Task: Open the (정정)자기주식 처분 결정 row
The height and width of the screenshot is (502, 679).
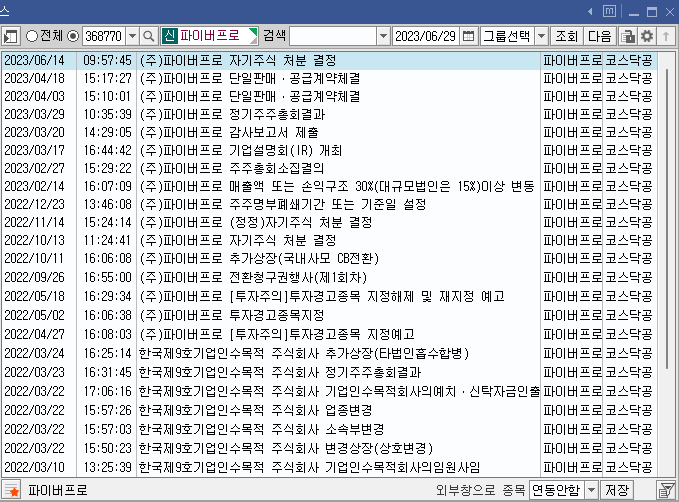Action: (x=329, y=222)
